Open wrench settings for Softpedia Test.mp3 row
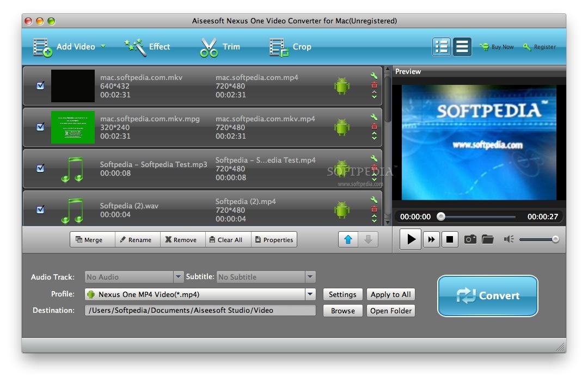This screenshot has width=588, height=383. tap(374, 158)
